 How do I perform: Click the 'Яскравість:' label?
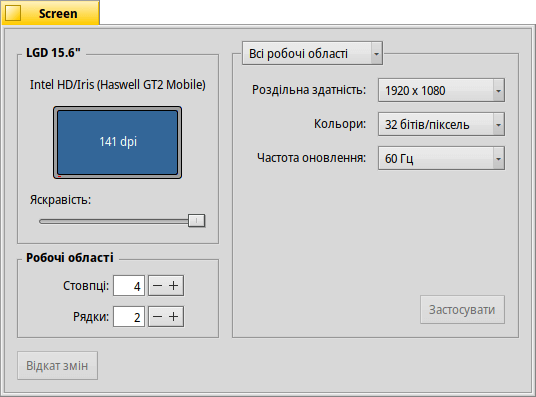(61, 200)
